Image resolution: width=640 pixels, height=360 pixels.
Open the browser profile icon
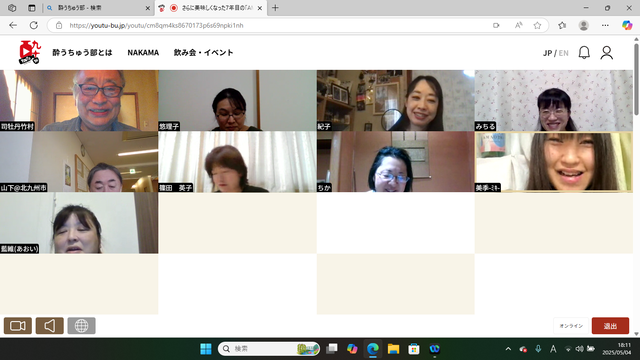[583, 25]
